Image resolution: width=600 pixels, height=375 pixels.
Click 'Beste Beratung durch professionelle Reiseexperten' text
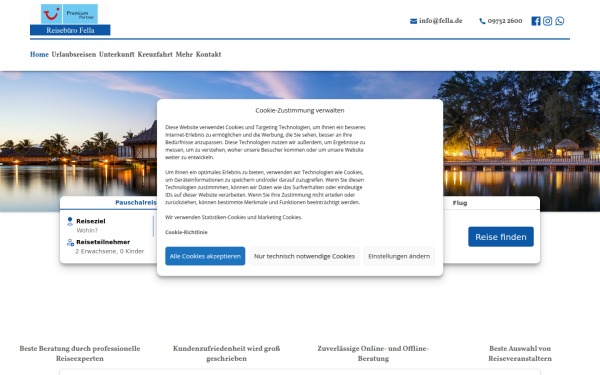click(80, 354)
